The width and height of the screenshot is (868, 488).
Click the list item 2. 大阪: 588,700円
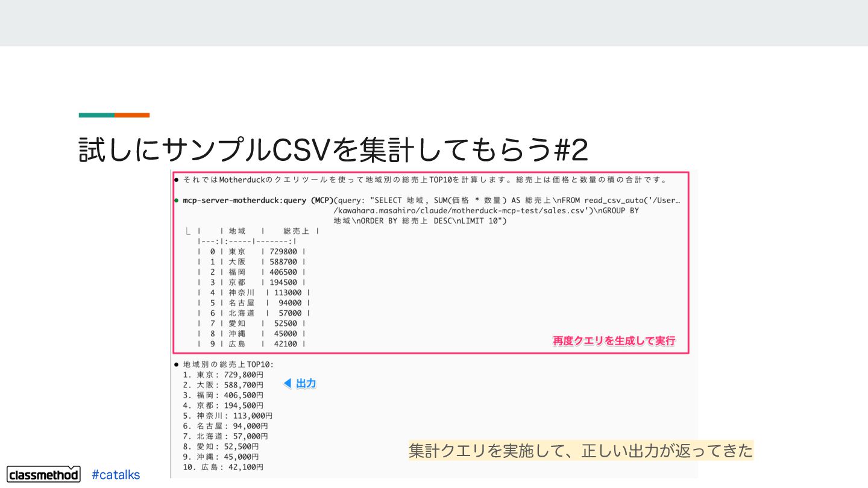(x=222, y=384)
